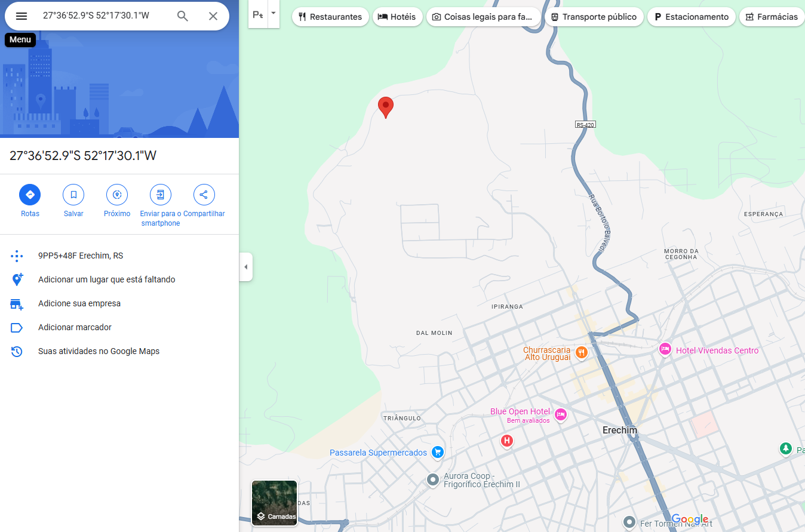Click the Pt language input tool button

(258, 14)
